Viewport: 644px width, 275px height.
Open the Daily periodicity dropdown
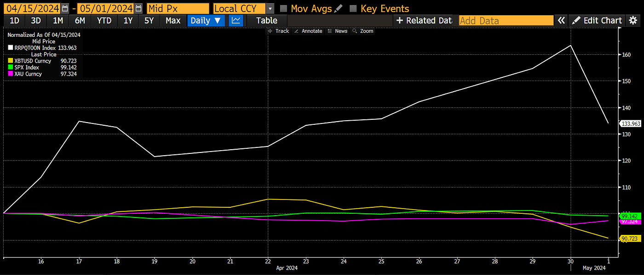click(206, 20)
